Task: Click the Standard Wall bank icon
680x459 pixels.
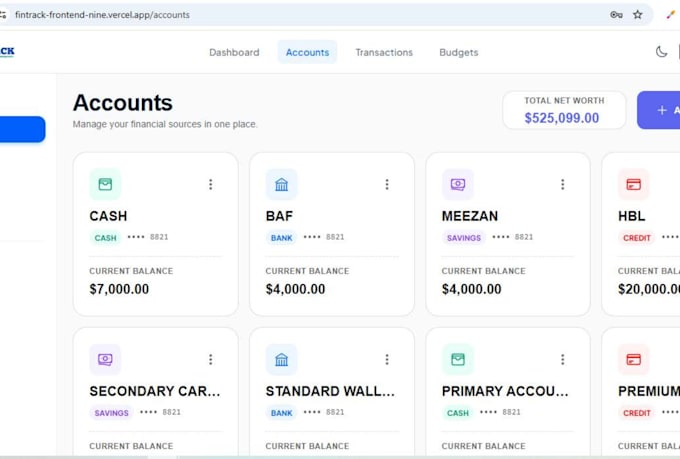Action: click(281, 359)
